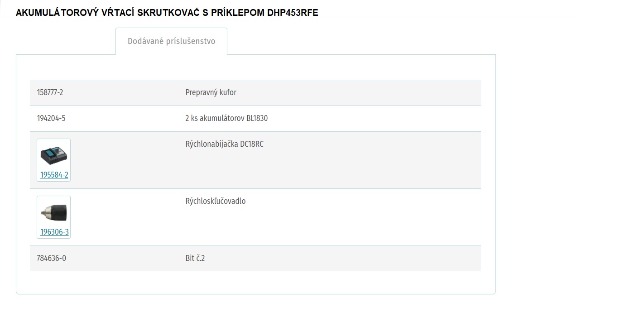Click the Bit č.2 table row
This screenshot has width=644, height=313.
point(255,259)
